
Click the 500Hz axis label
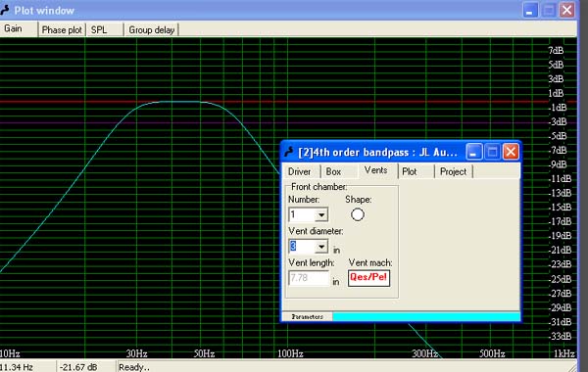[x=492, y=353]
